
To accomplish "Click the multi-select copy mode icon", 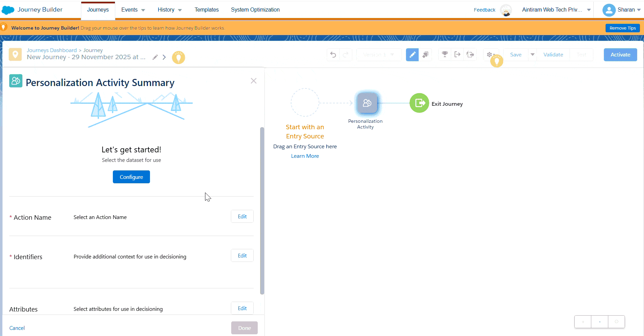I will click(x=425, y=55).
